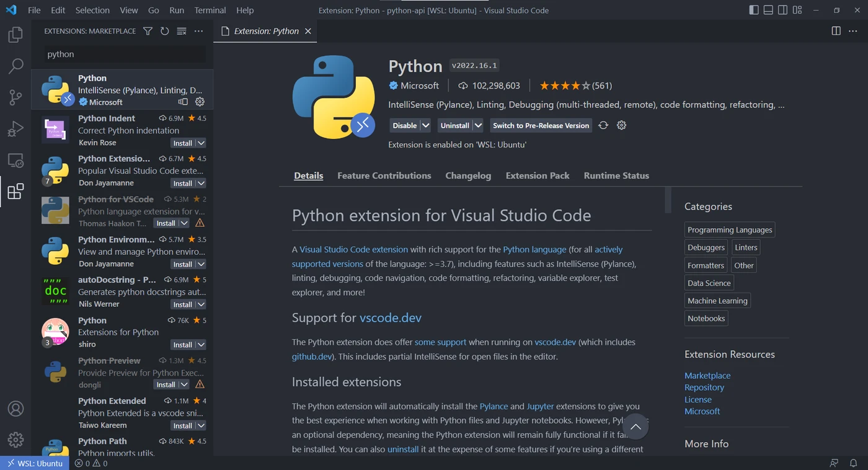This screenshot has width=868, height=470.
Task: Switch to Runtime Status tab
Action: click(616, 175)
